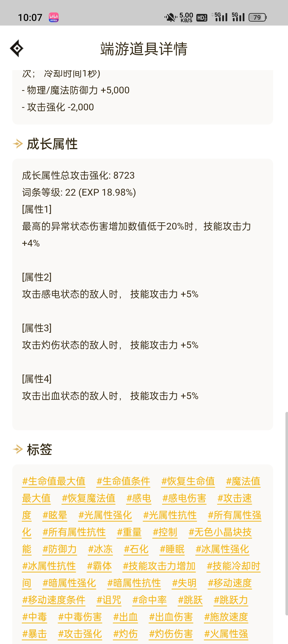
Task: Tap the bilibili app notification icon
Action: [x=54, y=17]
